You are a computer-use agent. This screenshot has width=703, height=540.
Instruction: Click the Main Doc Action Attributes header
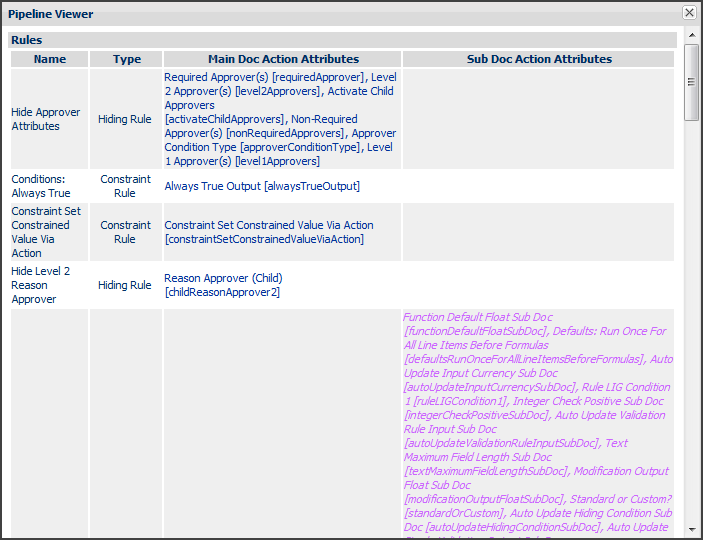283,59
